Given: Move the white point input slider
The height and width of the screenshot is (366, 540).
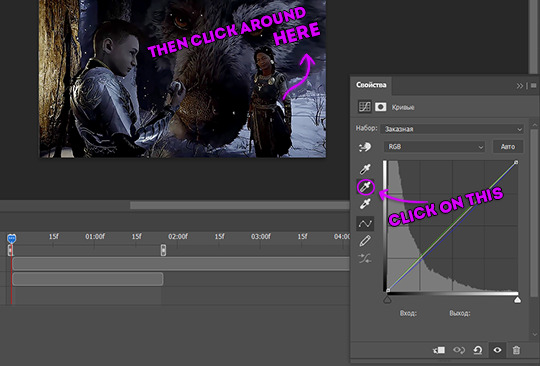Looking at the screenshot, I should (x=517, y=300).
